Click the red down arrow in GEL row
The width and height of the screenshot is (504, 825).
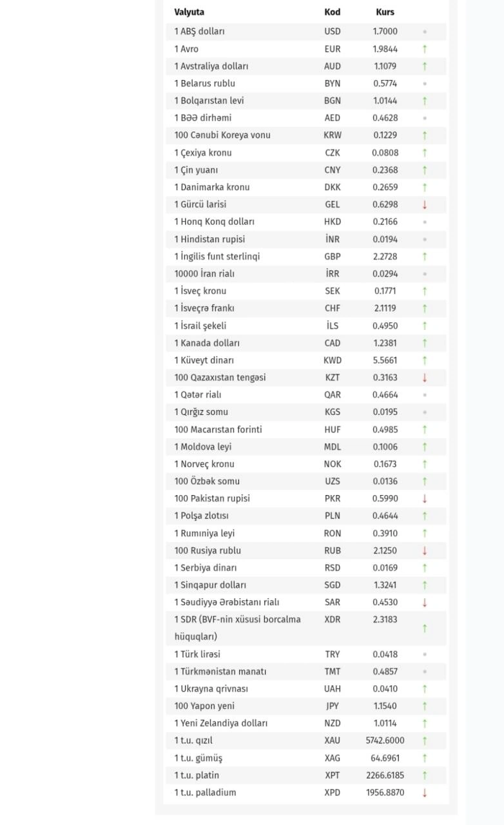pyautogui.click(x=424, y=205)
